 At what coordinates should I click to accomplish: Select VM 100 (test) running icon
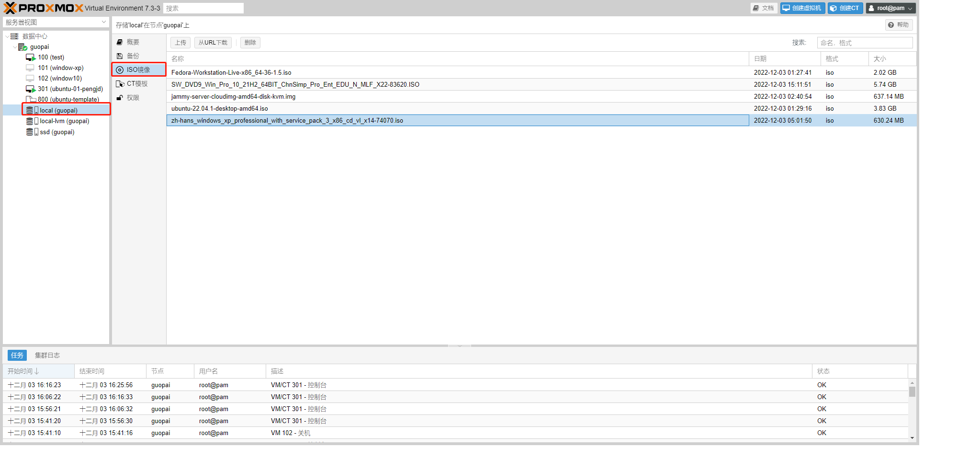click(x=31, y=57)
